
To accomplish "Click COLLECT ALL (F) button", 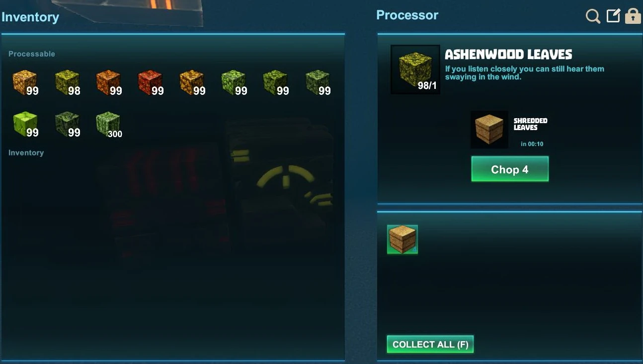I will pos(430,344).
